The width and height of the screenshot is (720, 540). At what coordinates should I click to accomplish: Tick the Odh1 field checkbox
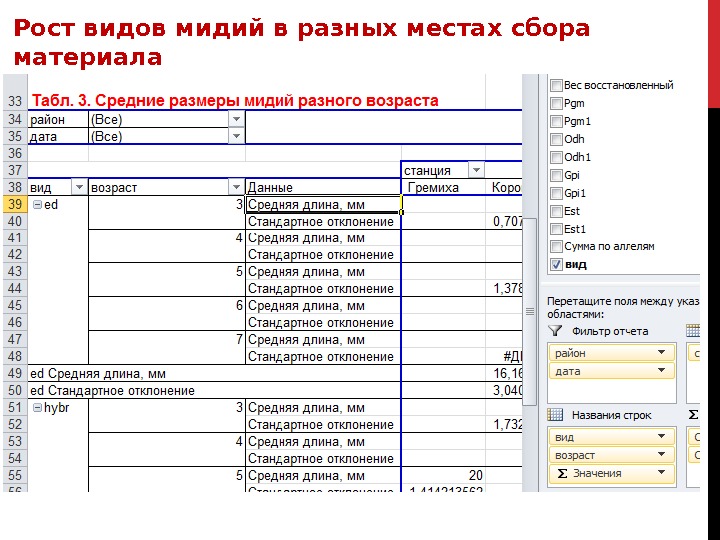coord(556,158)
